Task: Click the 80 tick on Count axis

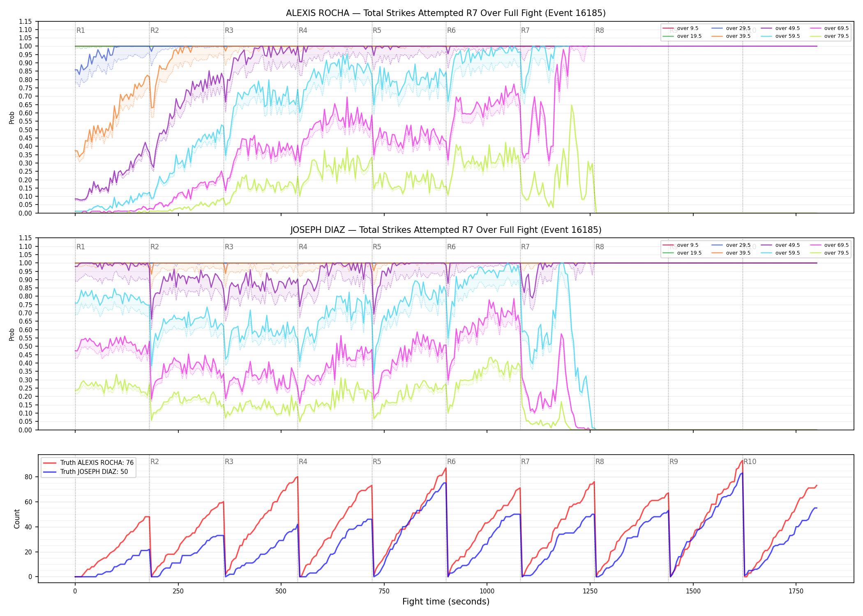Action: click(28, 477)
